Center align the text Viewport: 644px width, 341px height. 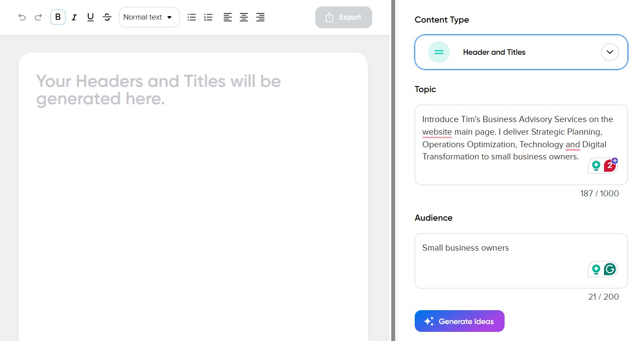pos(244,17)
